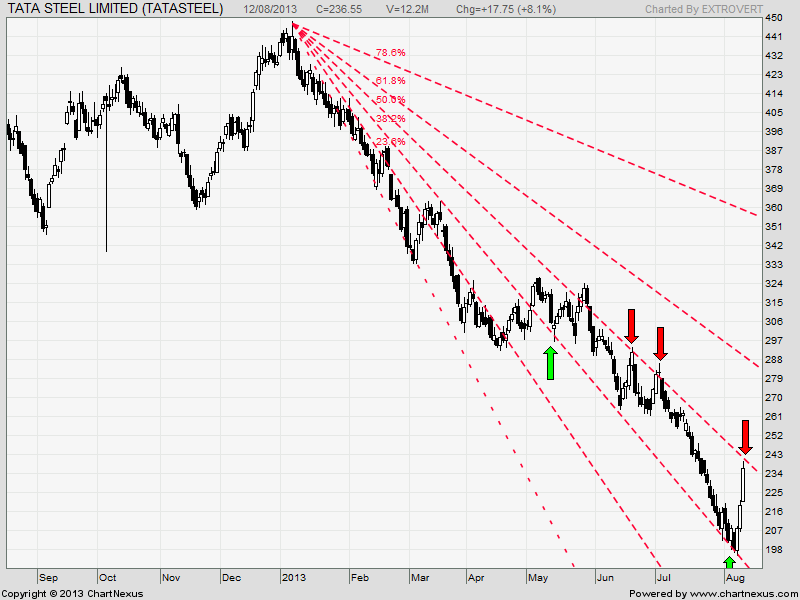
Task: Click the second red arrow near July
Action: click(x=662, y=340)
